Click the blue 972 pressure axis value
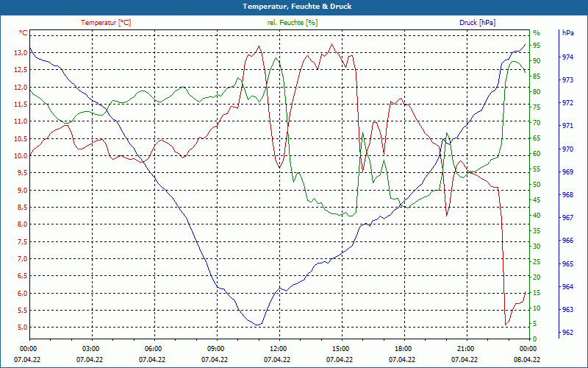Viewport: 588px width, 368px height. [x=568, y=103]
